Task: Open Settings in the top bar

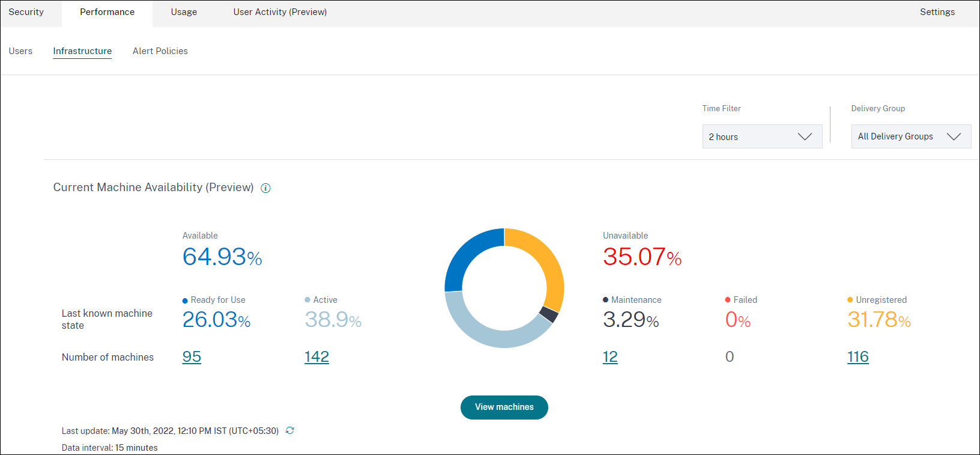Action: (x=937, y=12)
